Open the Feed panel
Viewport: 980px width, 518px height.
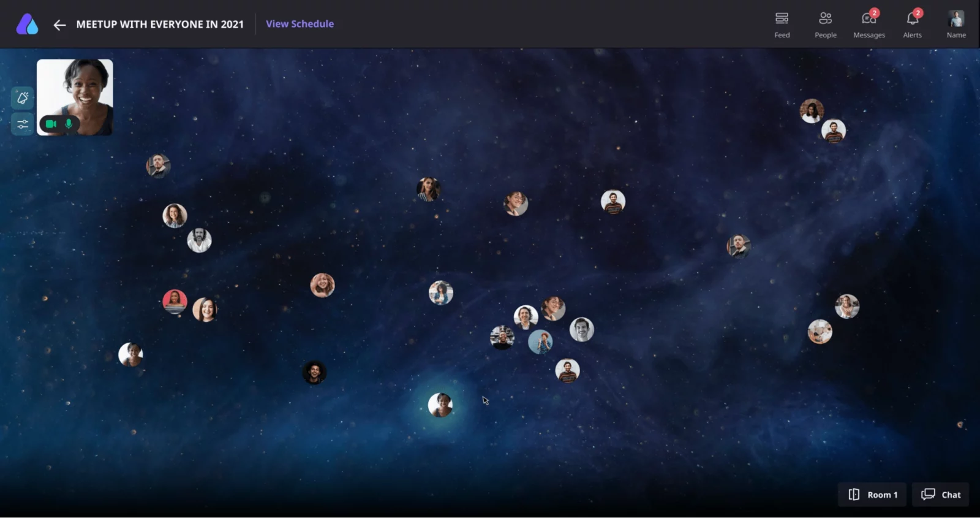point(782,25)
